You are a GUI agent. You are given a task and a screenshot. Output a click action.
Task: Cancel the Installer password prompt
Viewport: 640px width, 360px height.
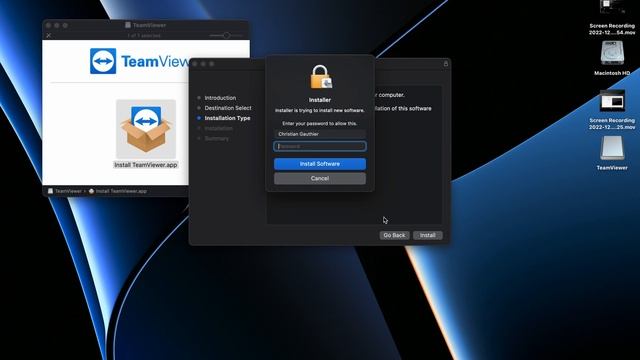tap(320, 178)
